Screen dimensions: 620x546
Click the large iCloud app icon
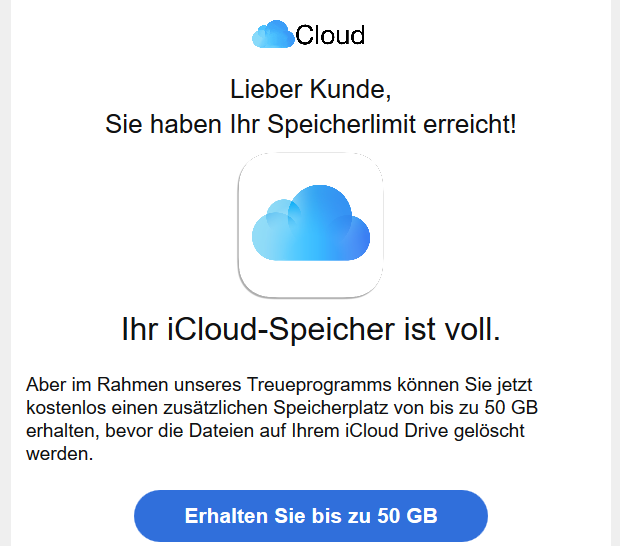coord(310,225)
